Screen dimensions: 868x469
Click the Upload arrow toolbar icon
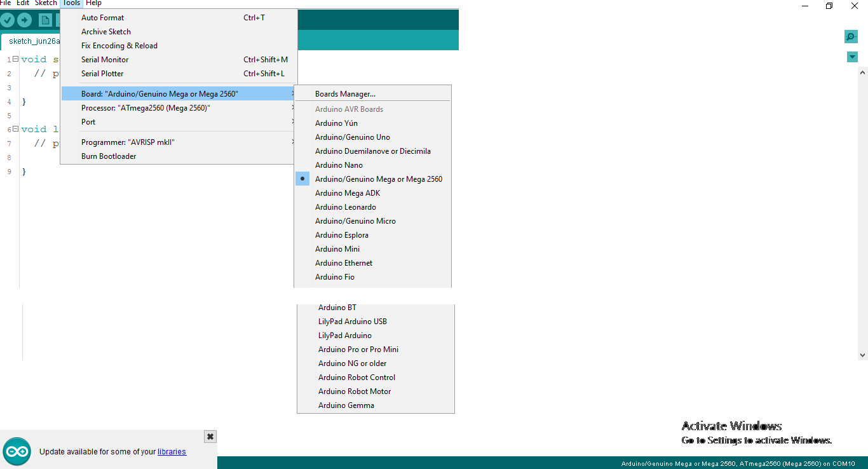click(x=24, y=20)
